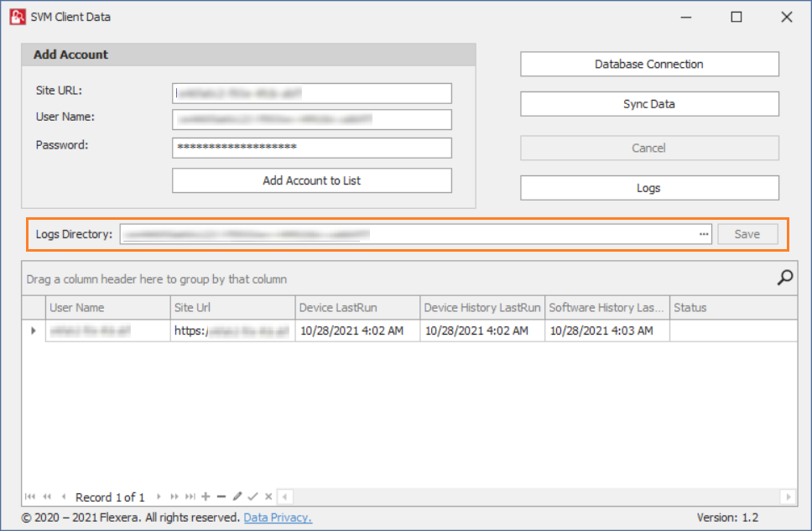Open the Logs button

click(x=649, y=188)
